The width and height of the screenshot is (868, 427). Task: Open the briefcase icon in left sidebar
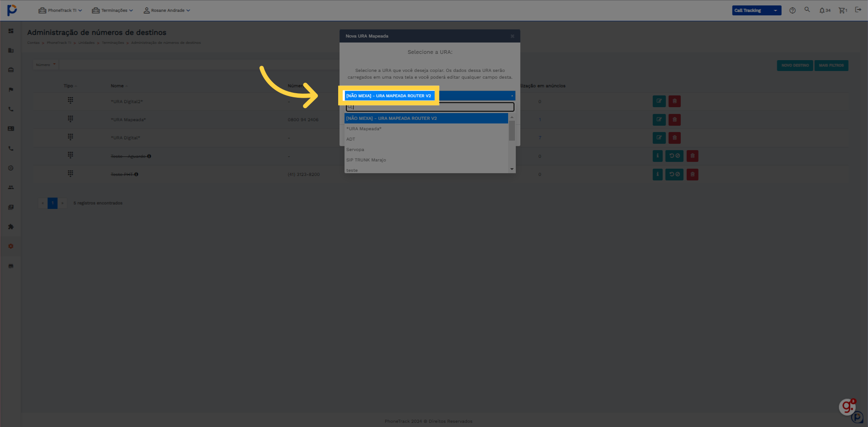[x=11, y=70]
